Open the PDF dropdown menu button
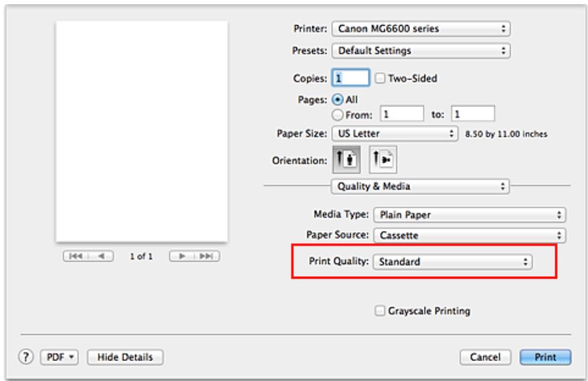The height and width of the screenshot is (381, 588). click(x=59, y=357)
